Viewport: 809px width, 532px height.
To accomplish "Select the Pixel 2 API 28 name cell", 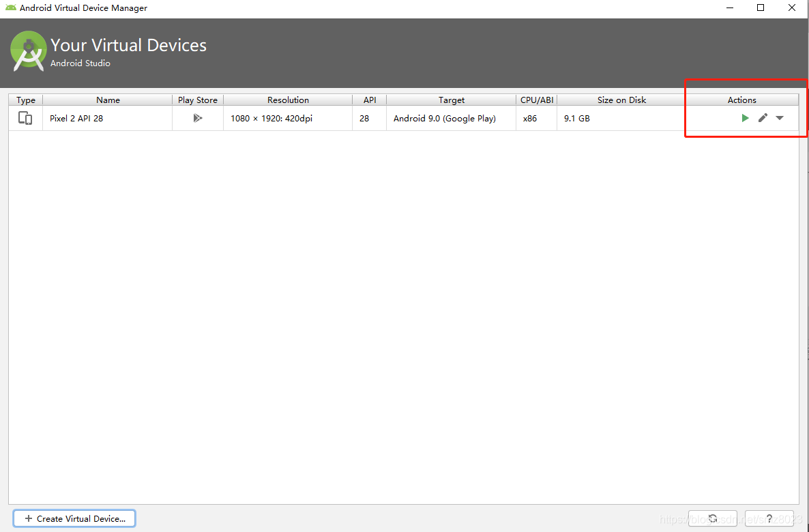I will (x=108, y=118).
